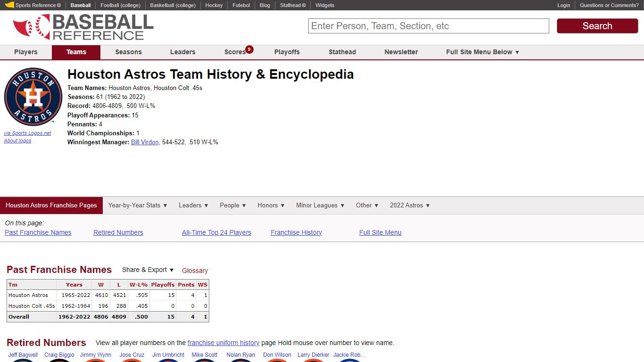Image resolution: width=644 pixels, height=362 pixels.
Task: Jump to Franchise History section
Action: pos(296,232)
